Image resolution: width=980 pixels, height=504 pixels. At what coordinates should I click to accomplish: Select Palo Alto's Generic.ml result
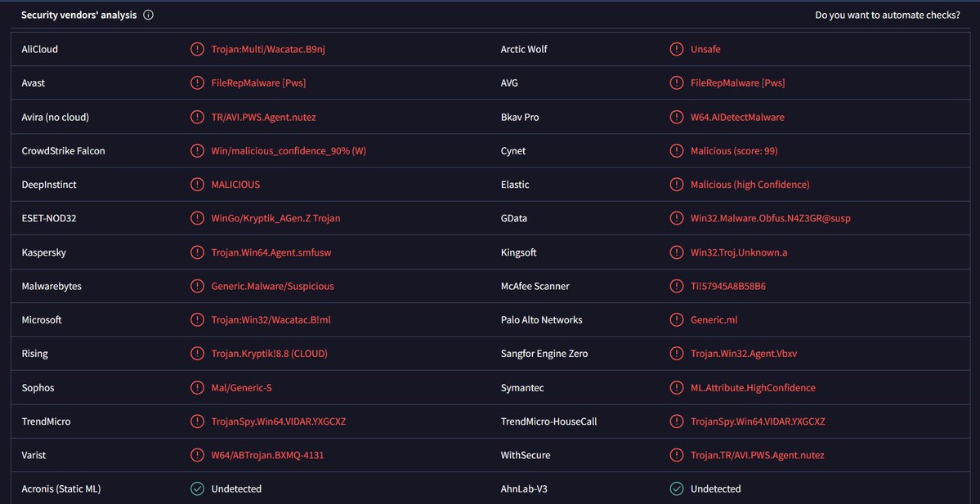point(714,319)
